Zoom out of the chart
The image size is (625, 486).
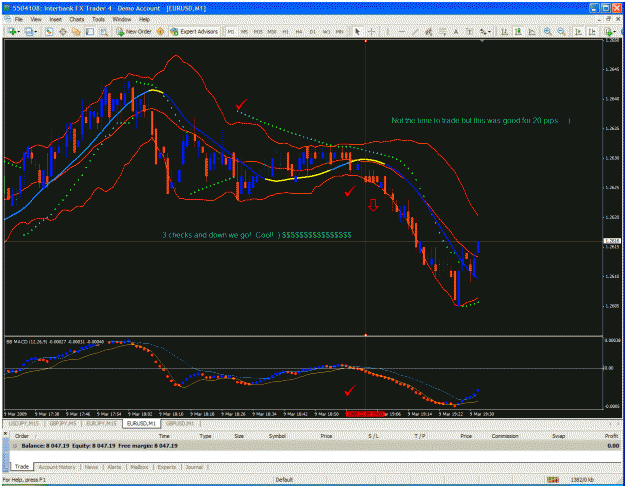coord(562,31)
